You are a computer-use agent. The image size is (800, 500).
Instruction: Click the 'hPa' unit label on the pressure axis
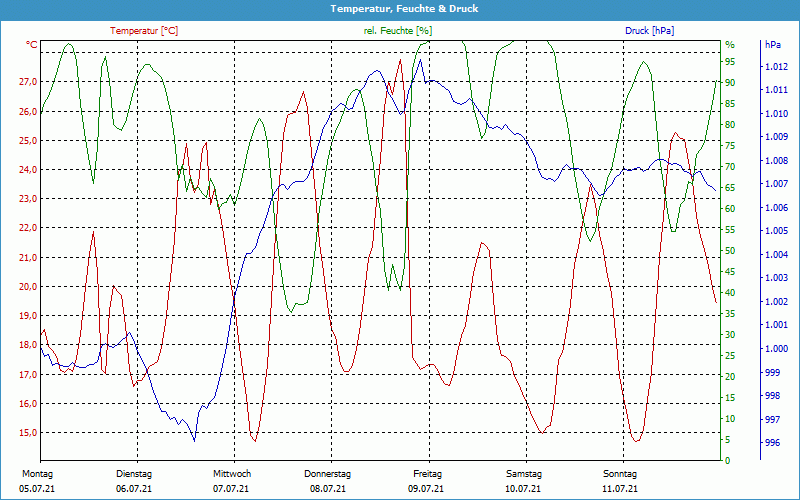coord(772,45)
